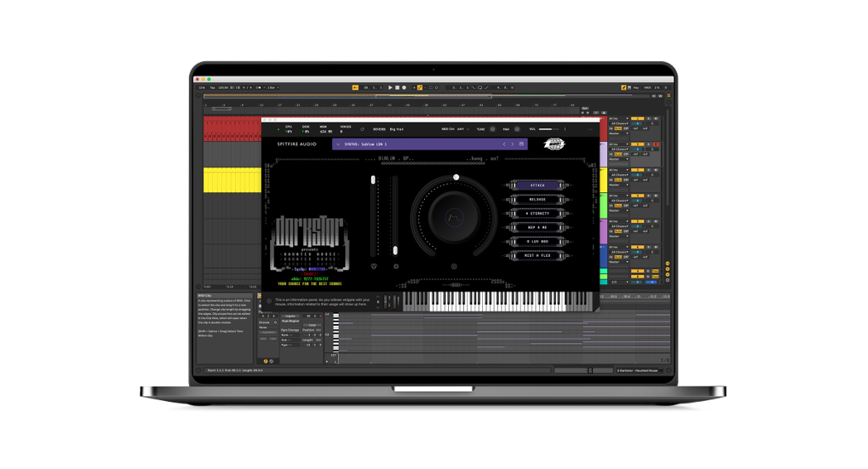Click the library logo badge right of the preset bar
Screen dimensions: 868x469
553,144
